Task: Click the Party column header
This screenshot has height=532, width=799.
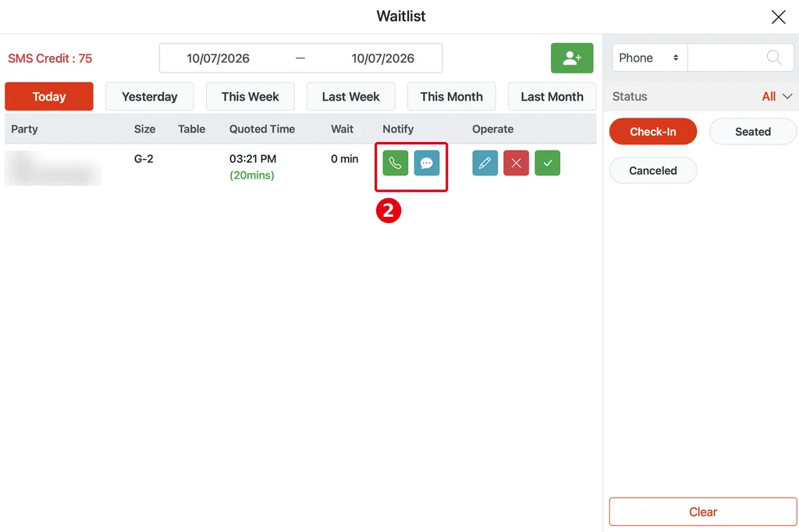Action: tap(24, 129)
